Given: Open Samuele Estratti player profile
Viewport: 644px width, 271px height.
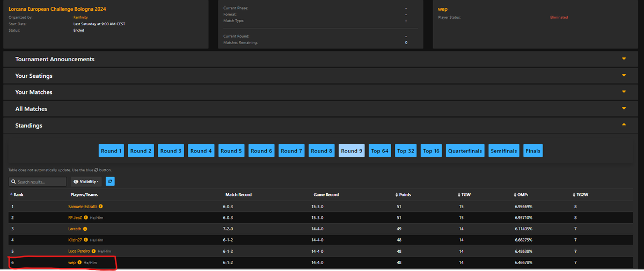Looking at the screenshot, I should (83, 207).
